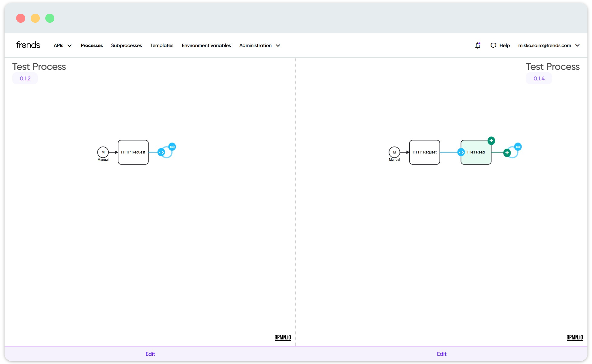
Task: Click the frends logo
Action: pos(28,45)
